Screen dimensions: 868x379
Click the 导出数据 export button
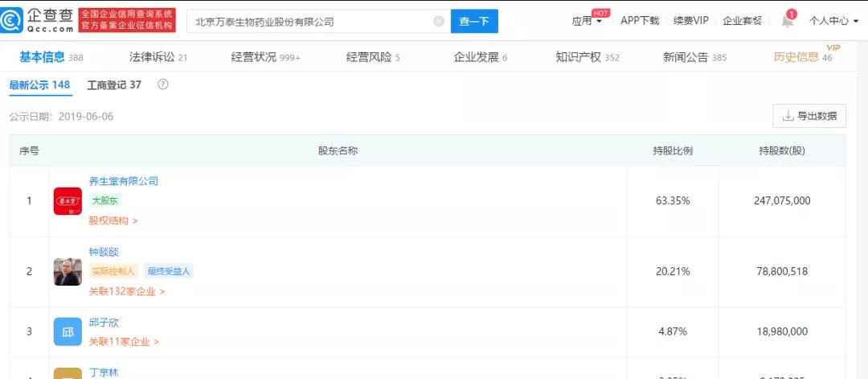(x=809, y=116)
